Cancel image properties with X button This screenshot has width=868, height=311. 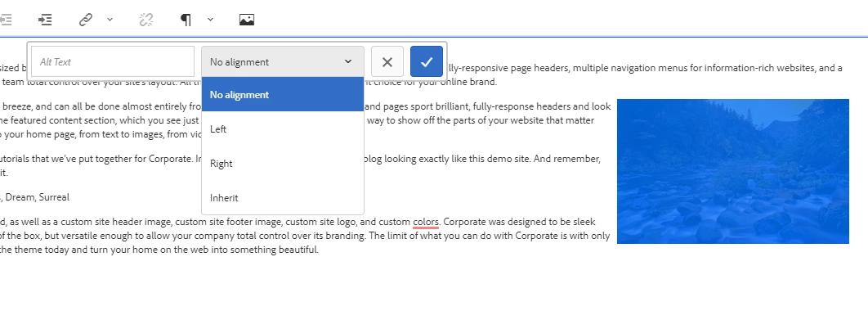click(x=387, y=61)
